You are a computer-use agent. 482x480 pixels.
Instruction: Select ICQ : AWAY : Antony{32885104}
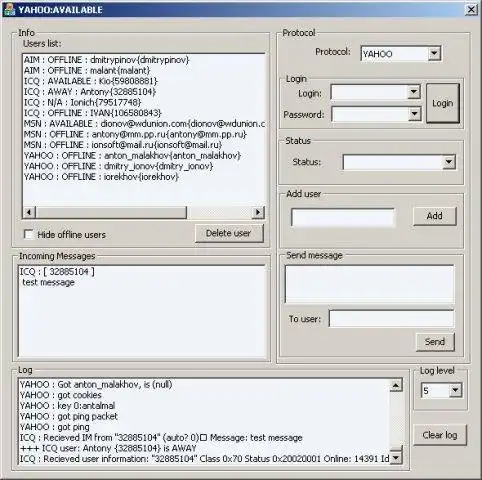(90, 92)
